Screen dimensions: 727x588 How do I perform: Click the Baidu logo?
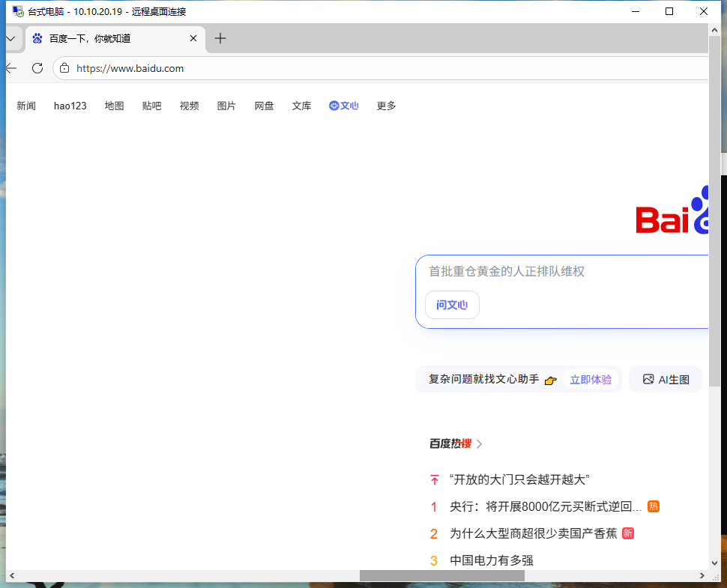[x=672, y=210]
